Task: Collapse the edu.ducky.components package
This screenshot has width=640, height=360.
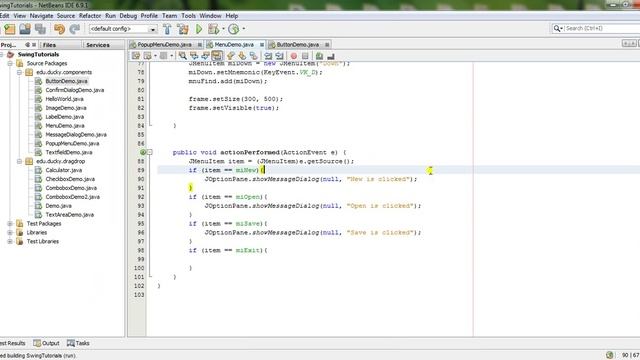Action: click(x=19, y=72)
